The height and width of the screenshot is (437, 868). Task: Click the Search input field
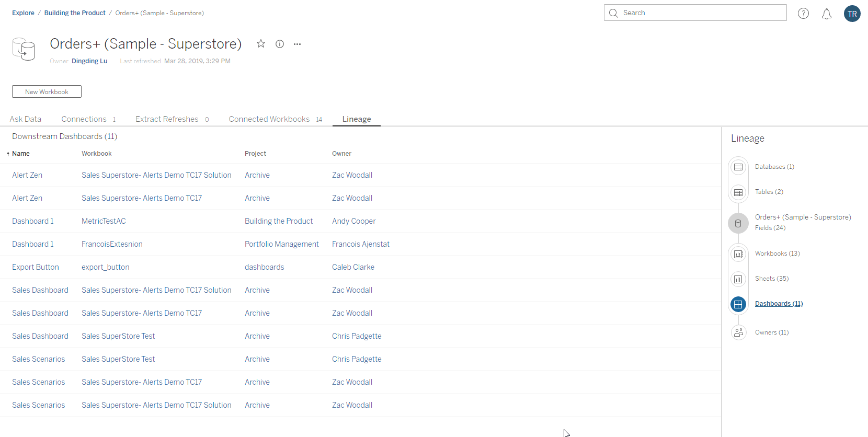[695, 13]
